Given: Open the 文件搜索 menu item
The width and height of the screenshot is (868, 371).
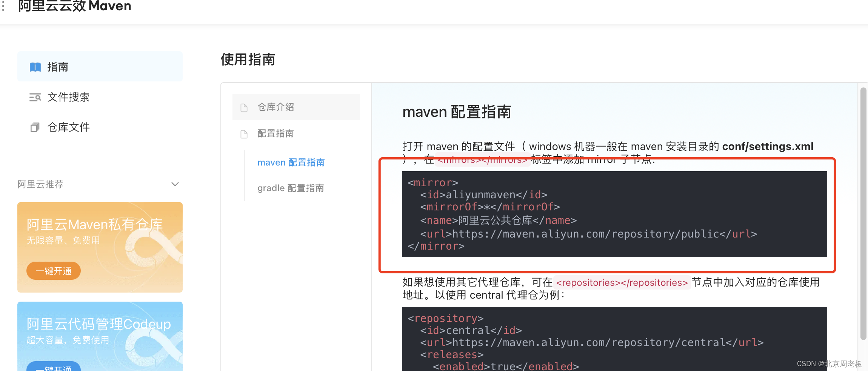Looking at the screenshot, I should coord(100,97).
